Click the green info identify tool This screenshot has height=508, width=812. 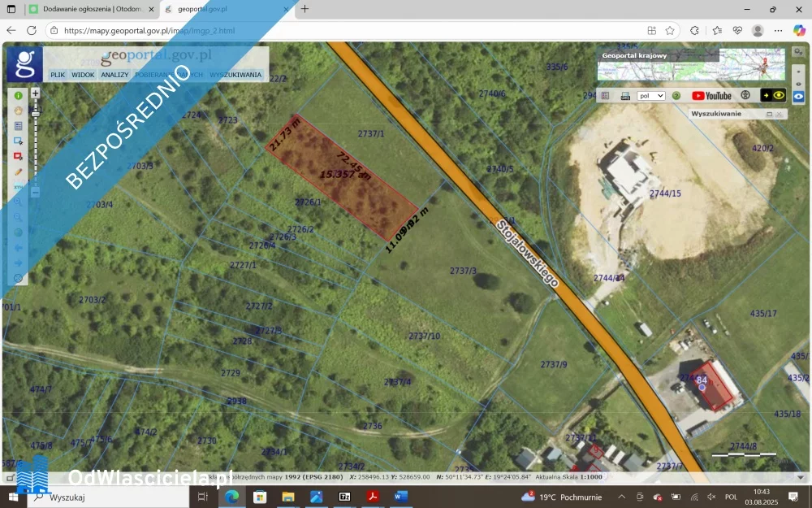tap(18, 96)
